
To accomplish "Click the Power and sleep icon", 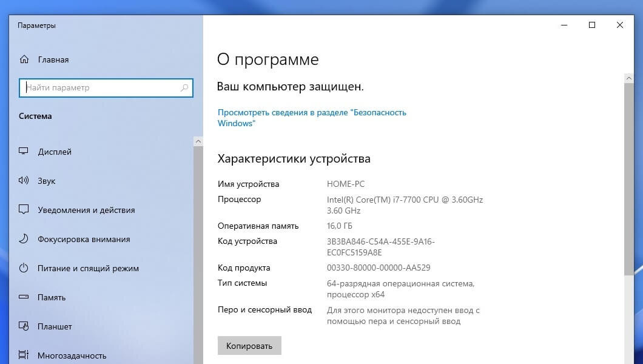I will [x=24, y=268].
